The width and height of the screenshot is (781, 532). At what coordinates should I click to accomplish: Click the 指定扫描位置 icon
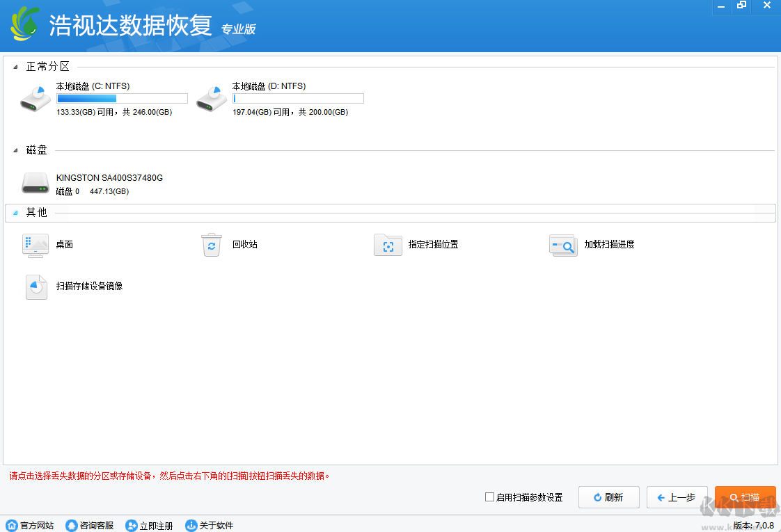click(388, 245)
